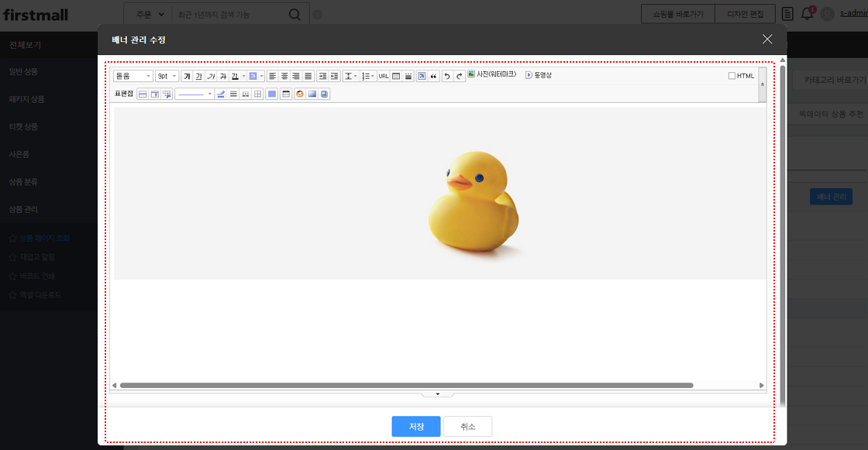Screen dimensions: 868x450
Task: Open the line spacing dropdown
Action: 350,77
